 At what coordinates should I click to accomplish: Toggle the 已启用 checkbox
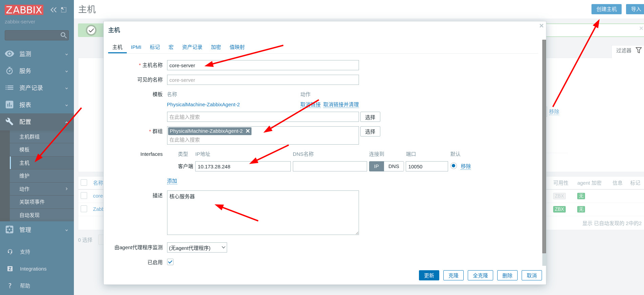pyautogui.click(x=170, y=262)
